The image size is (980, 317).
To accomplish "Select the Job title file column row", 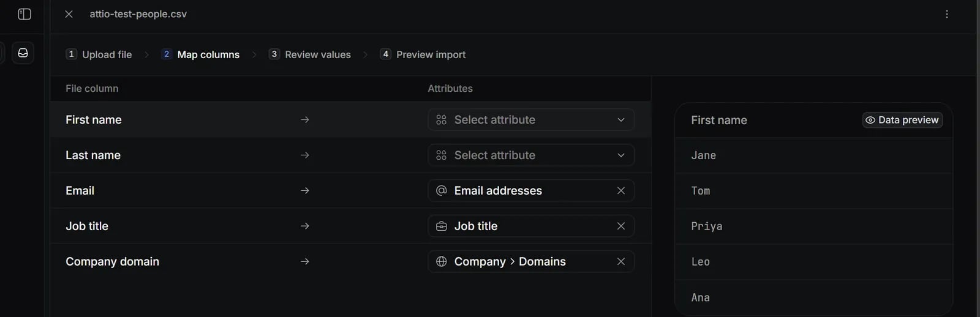I will pyautogui.click(x=350, y=226).
